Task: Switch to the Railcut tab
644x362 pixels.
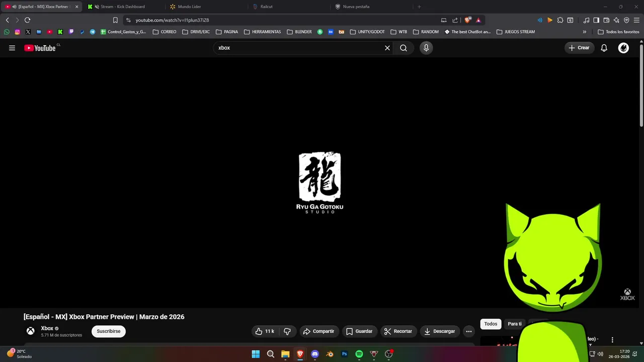Action: 266,7
